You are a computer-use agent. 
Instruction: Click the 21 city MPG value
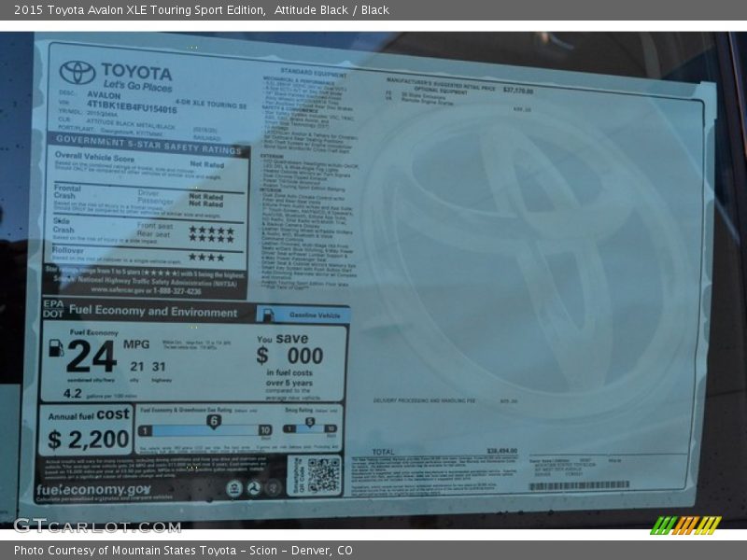[x=136, y=366]
